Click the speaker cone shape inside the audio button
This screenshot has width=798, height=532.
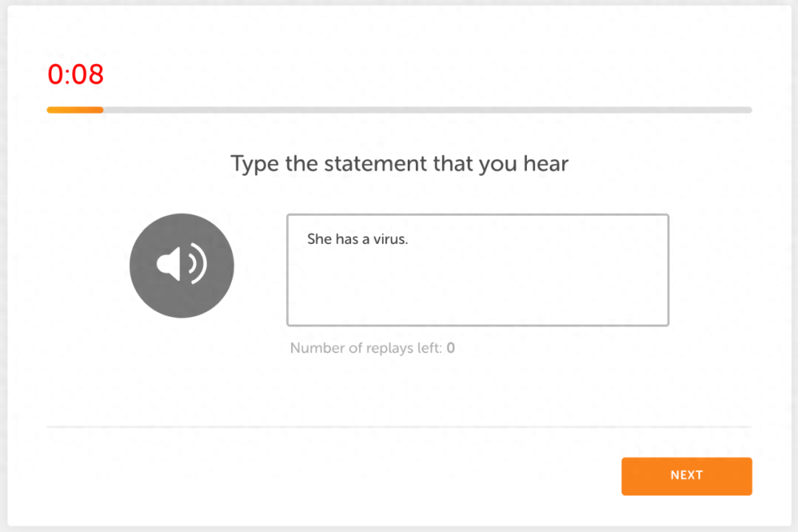(x=168, y=264)
